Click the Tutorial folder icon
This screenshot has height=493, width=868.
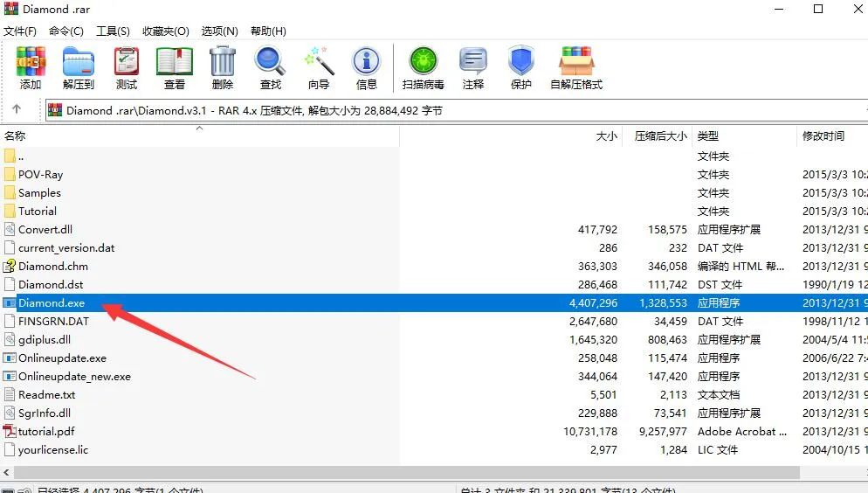10,211
